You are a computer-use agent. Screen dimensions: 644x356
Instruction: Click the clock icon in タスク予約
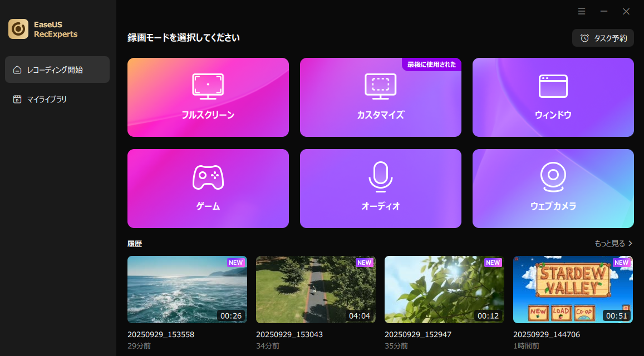[x=584, y=37]
